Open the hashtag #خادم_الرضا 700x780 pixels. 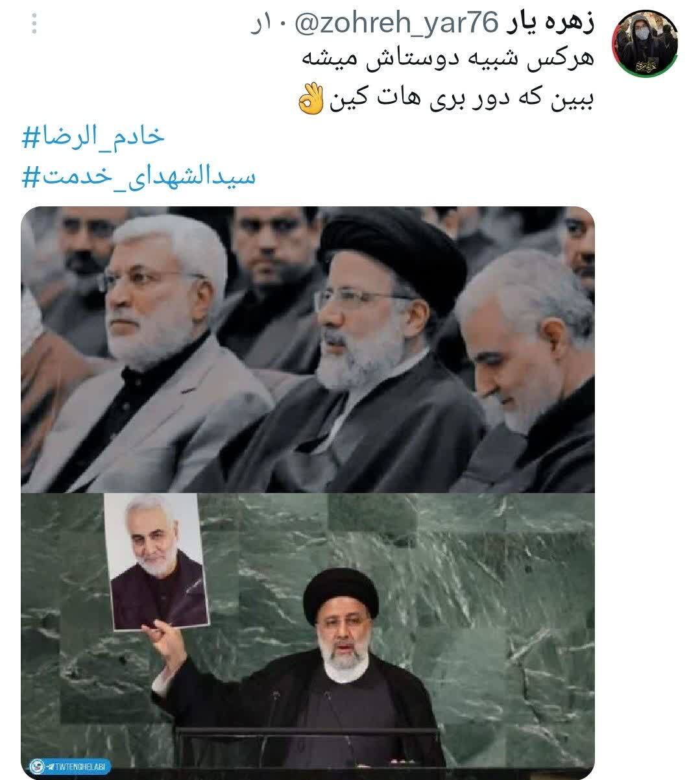tap(94, 136)
